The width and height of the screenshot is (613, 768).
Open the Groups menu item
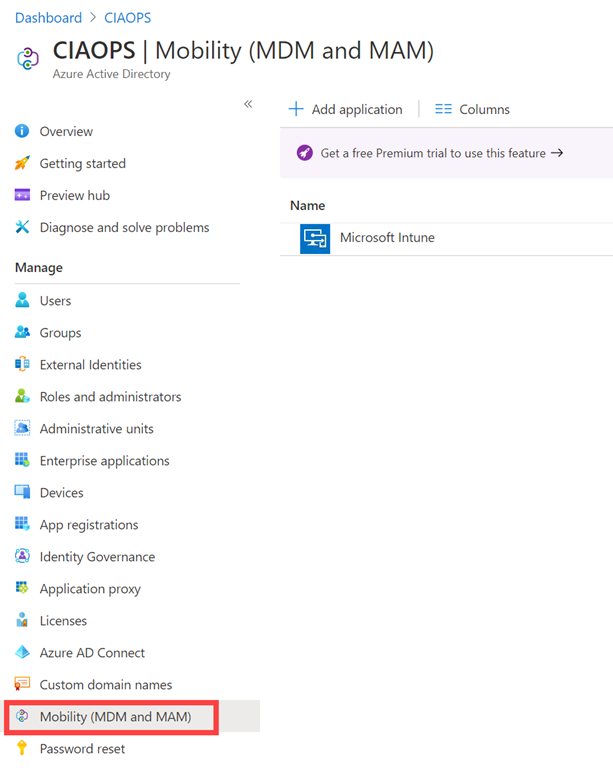point(60,333)
